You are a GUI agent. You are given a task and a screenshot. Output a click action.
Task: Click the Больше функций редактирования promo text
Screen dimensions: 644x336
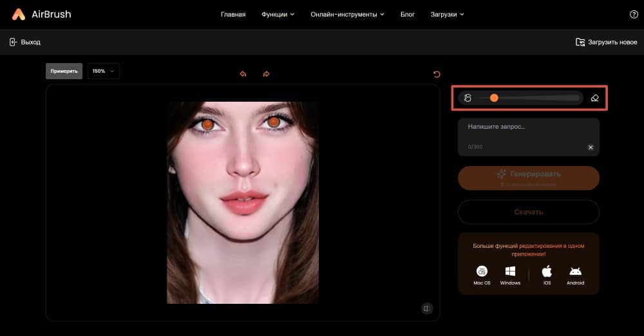click(529, 250)
